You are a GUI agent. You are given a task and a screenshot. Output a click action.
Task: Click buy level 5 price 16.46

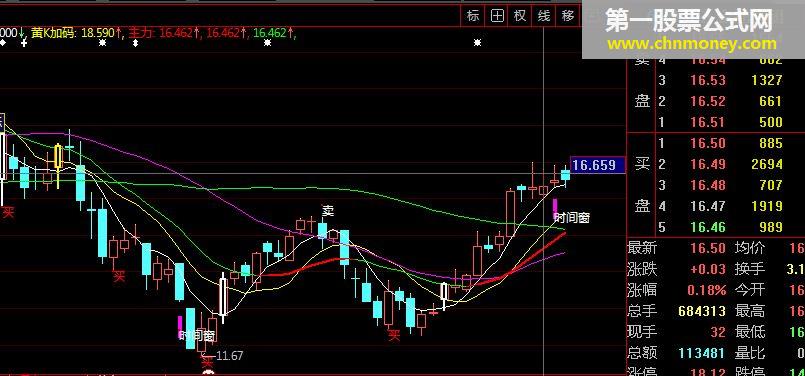(x=707, y=227)
